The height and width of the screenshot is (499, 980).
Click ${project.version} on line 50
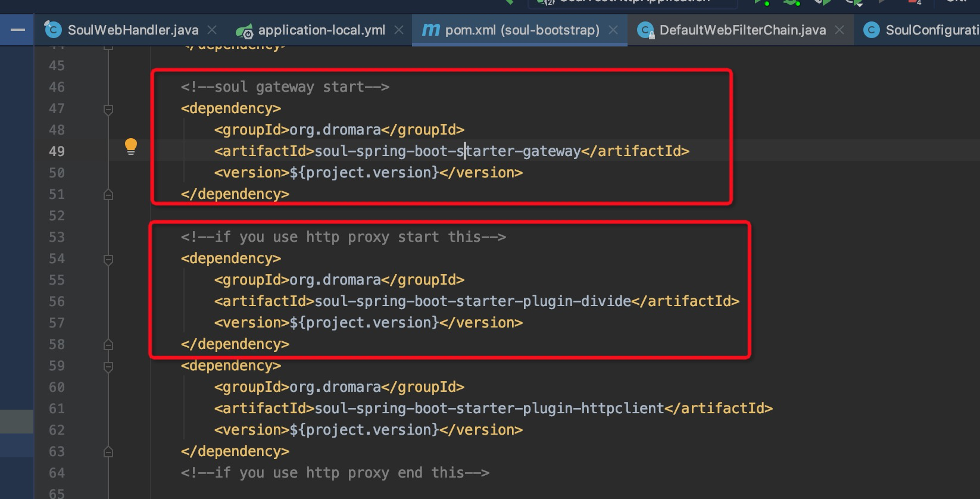click(x=364, y=173)
